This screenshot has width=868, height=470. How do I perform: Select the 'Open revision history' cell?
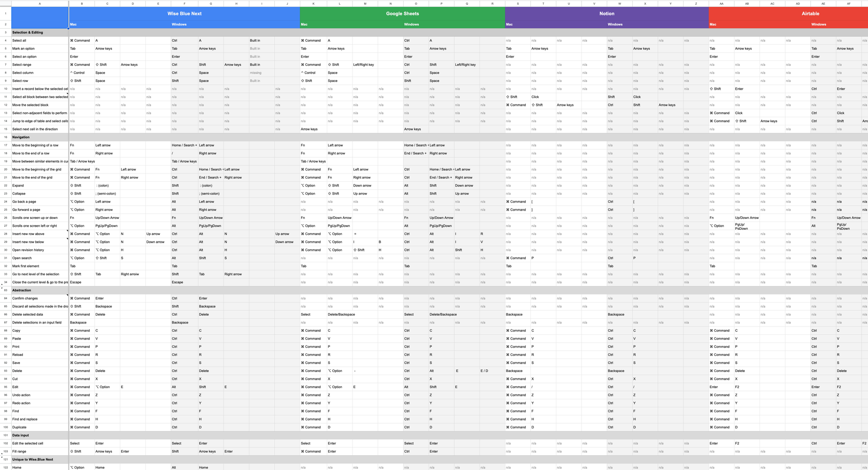pyautogui.click(x=28, y=250)
